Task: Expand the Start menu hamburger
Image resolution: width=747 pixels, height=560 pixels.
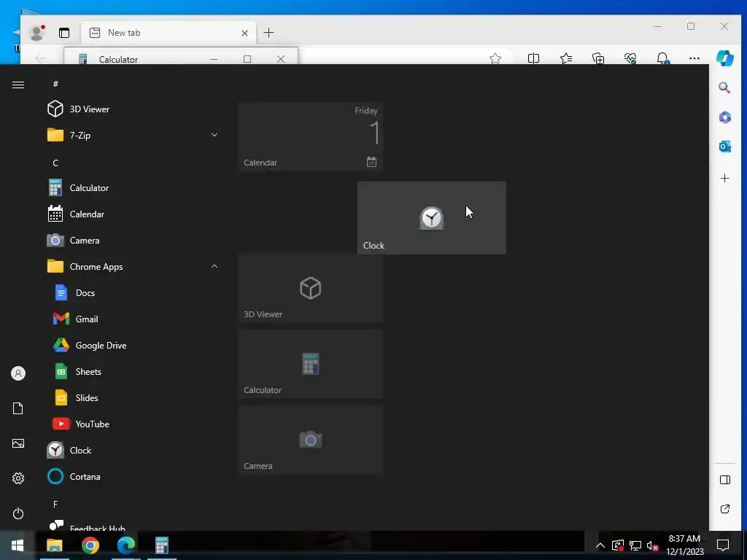Action: [18, 85]
